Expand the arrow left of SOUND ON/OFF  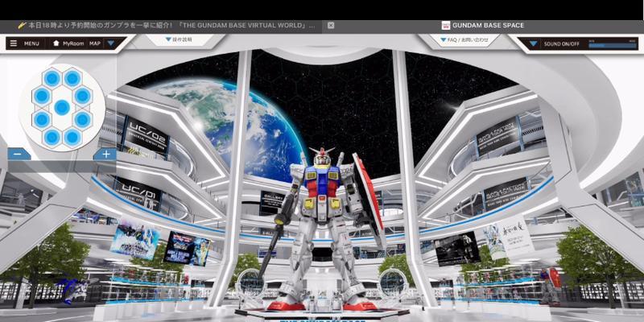tap(533, 43)
